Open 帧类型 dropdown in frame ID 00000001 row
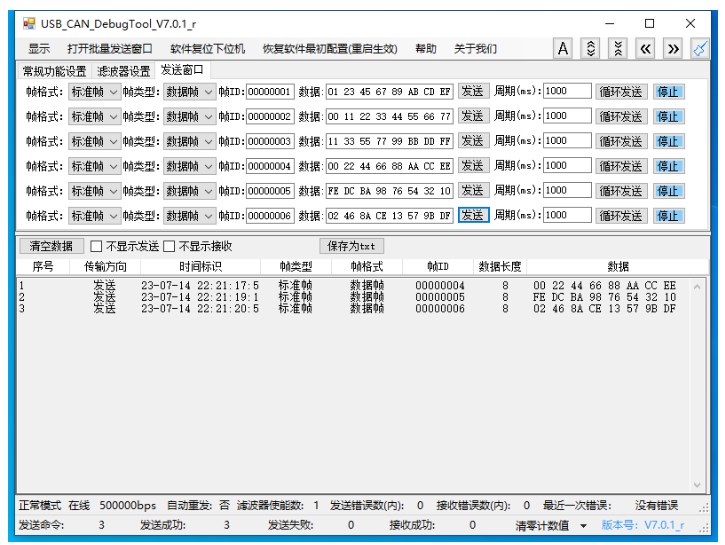 (x=189, y=92)
